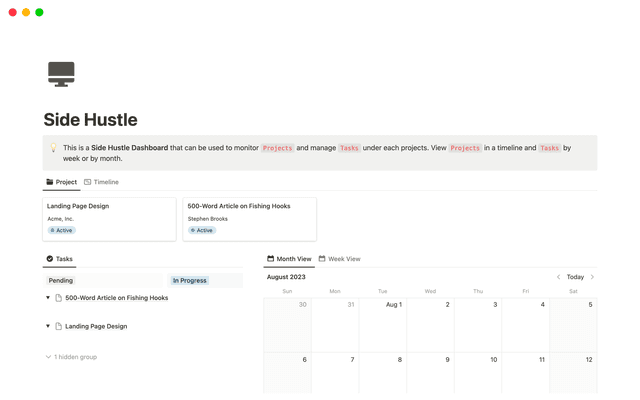640x400 pixels.
Task: Open the Landing Page Design project card
Action: 109,218
